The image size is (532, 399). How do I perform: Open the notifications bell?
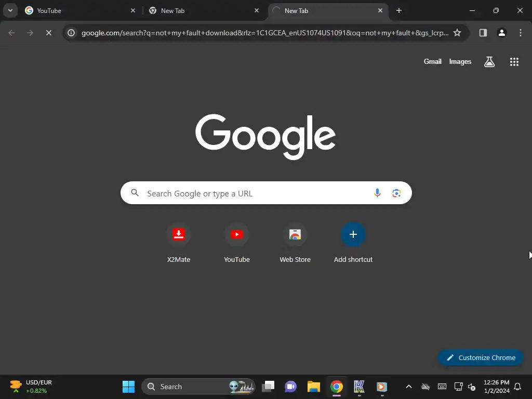[x=517, y=387]
